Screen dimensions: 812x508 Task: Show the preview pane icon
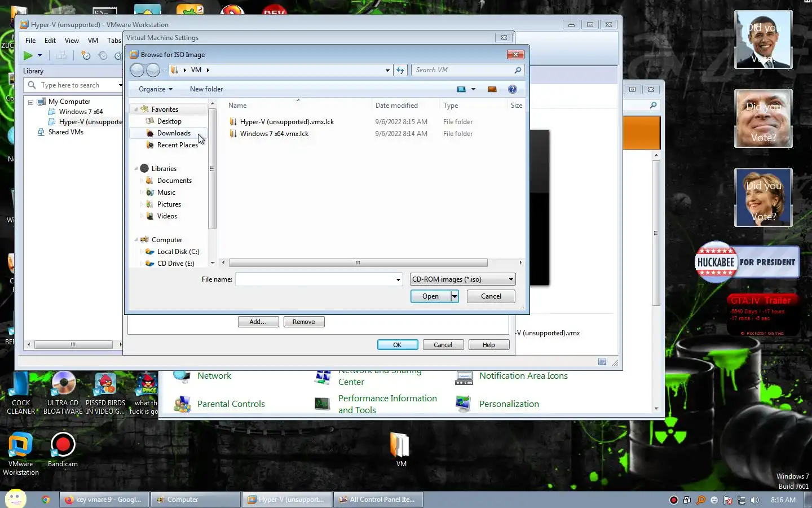point(492,89)
